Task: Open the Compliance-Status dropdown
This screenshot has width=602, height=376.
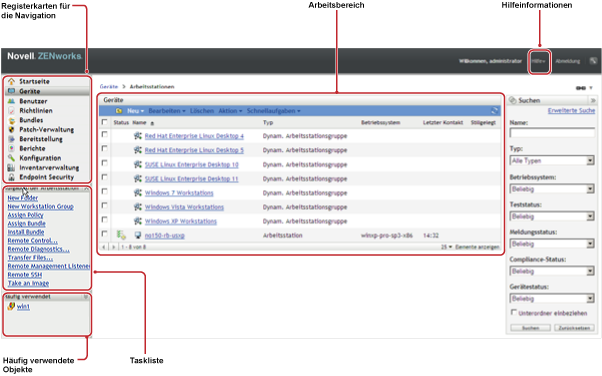Action: tap(552, 271)
